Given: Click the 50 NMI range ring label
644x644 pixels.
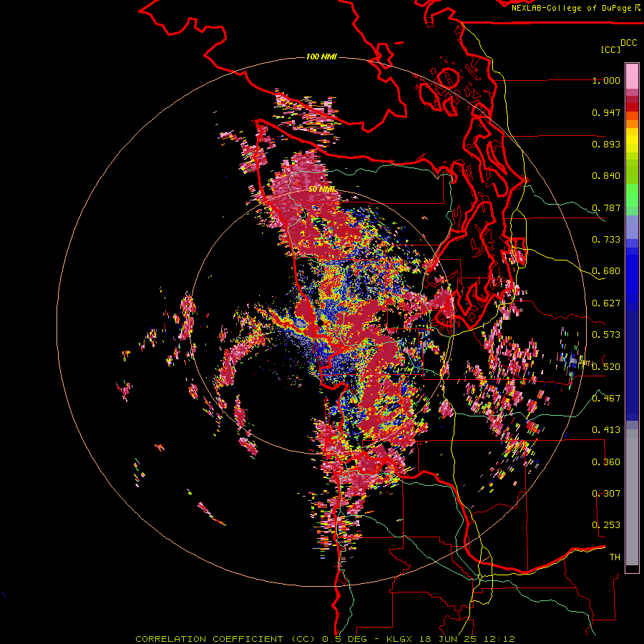Looking at the screenshot, I should point(322,190).
